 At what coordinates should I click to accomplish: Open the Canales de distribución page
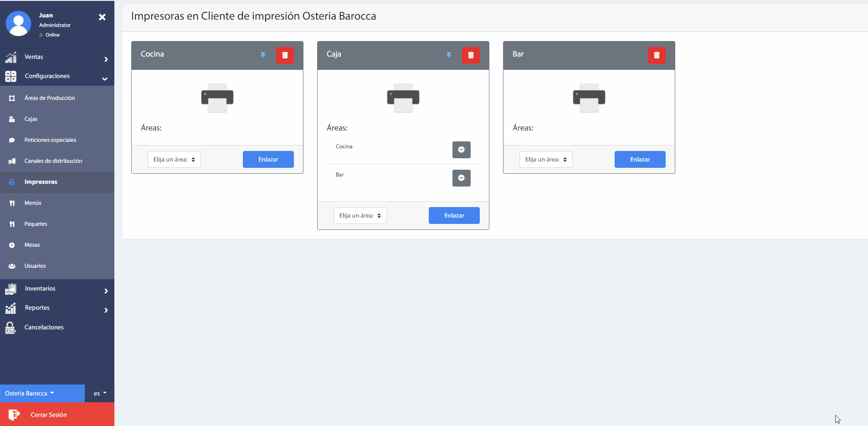click(53, 161)
